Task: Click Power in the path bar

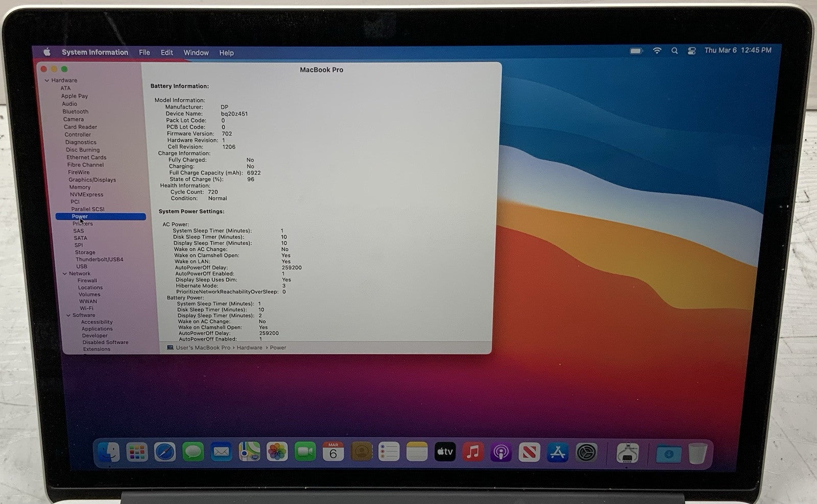Action: tap(278, 347)
